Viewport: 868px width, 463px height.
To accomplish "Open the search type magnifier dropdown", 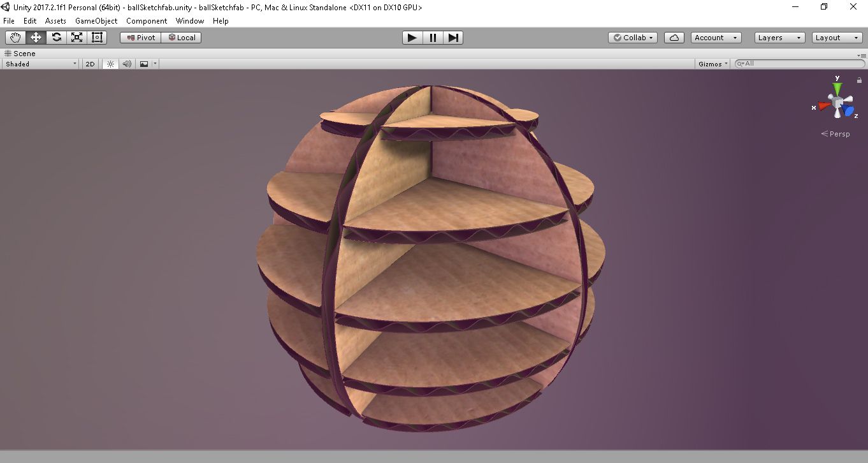I will coord(741,64).
